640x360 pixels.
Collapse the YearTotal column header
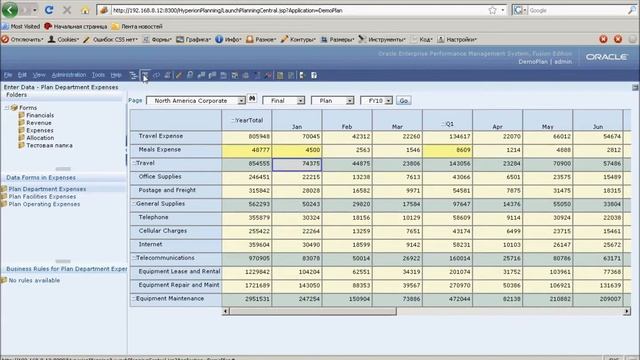233,120
